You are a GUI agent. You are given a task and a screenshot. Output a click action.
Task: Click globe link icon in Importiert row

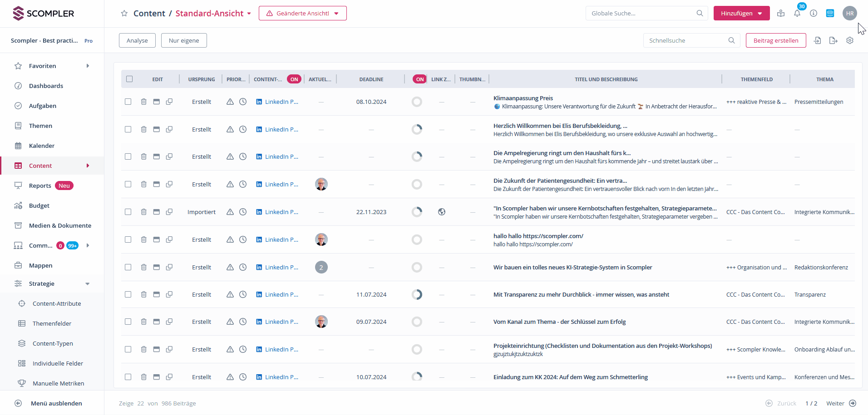(441, 212)
